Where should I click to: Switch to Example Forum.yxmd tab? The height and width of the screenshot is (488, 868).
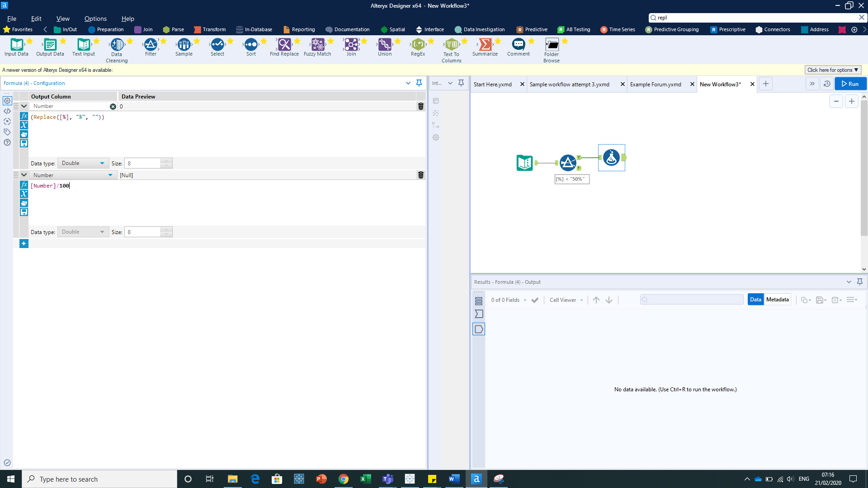(656, 84)
